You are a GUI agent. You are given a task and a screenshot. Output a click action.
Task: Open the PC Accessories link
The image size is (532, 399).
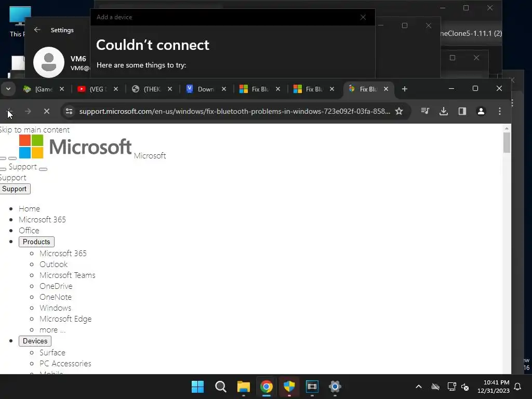(65, 363)
